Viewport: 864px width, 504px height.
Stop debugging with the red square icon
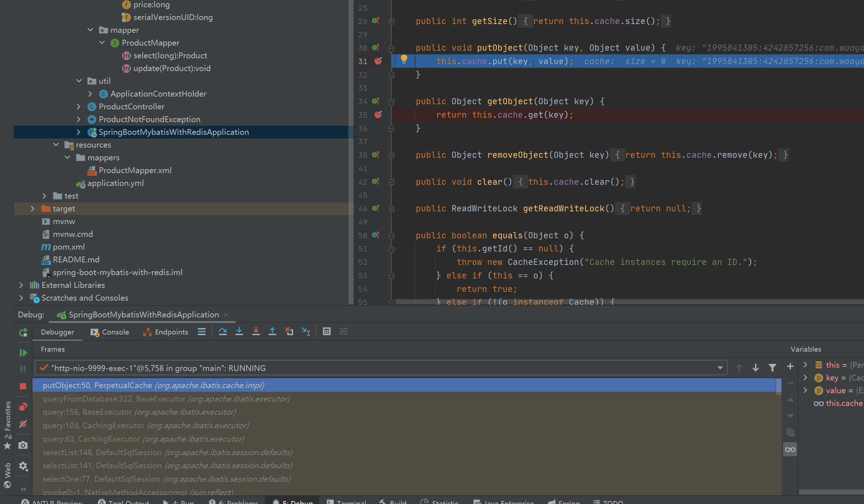pos(23,386)
